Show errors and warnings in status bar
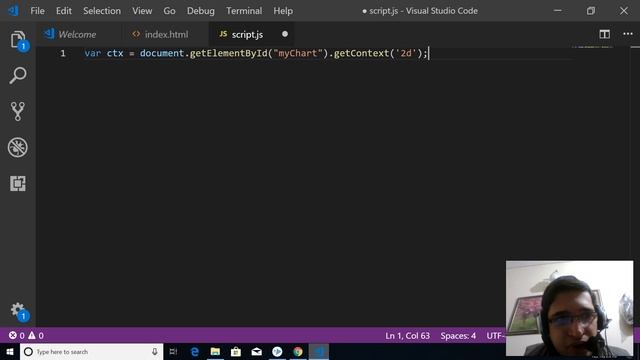The height and width of the screenshot is (360, 640). pyautogui.click(x=26, y=336)
